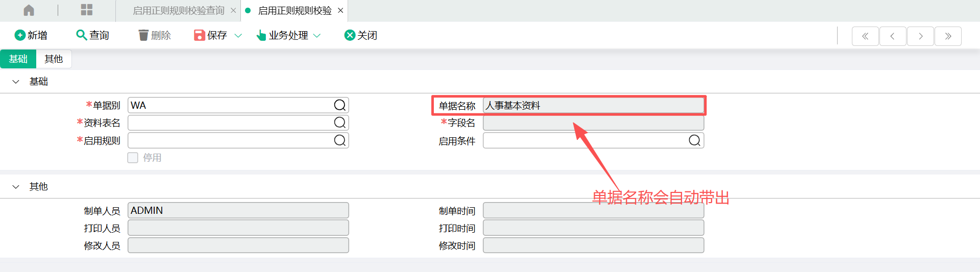
Task: Expand the 业务处理 dropdown arrow
Action: [x=317, y=36]
